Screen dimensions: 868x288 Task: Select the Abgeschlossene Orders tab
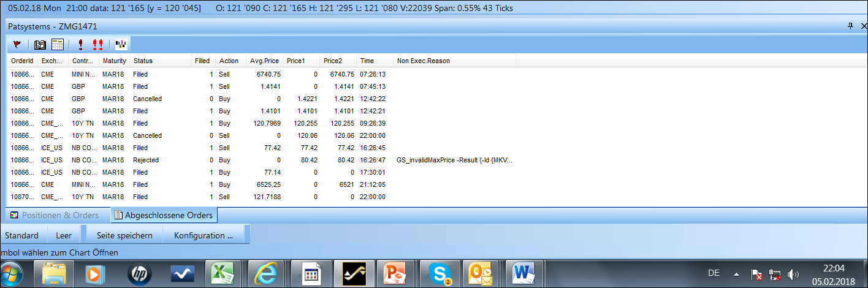point(164,215)
